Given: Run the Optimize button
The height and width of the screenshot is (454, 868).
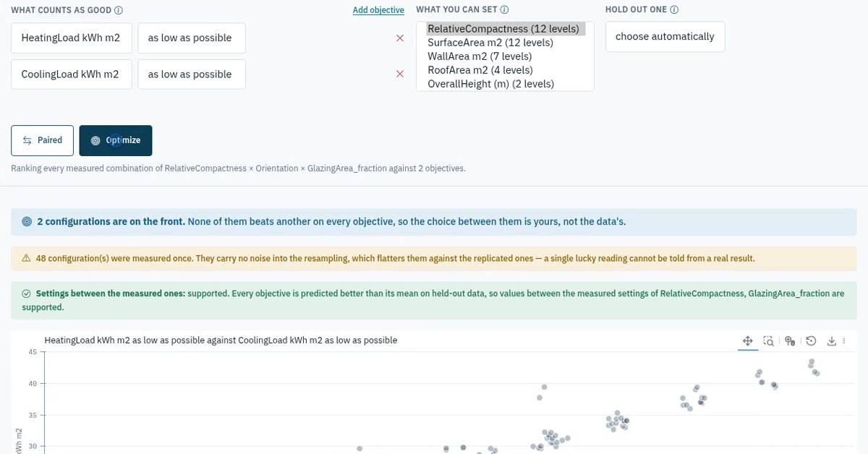Looking at the screenshot, I should [116, 140].
